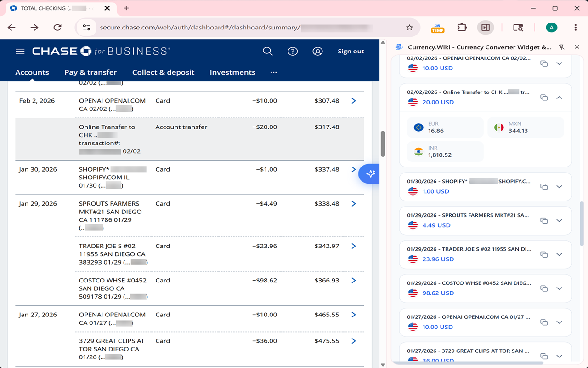Open the browser Extensions puzzle icon
The height and width of the screenshot is (368, 588).
pos(462,28)
